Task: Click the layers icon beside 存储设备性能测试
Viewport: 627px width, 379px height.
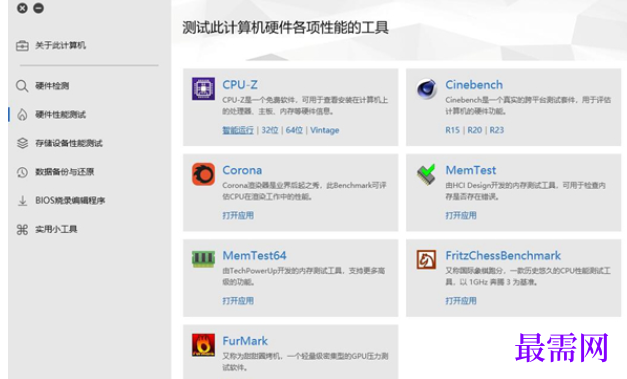Action: pos(22,143)
